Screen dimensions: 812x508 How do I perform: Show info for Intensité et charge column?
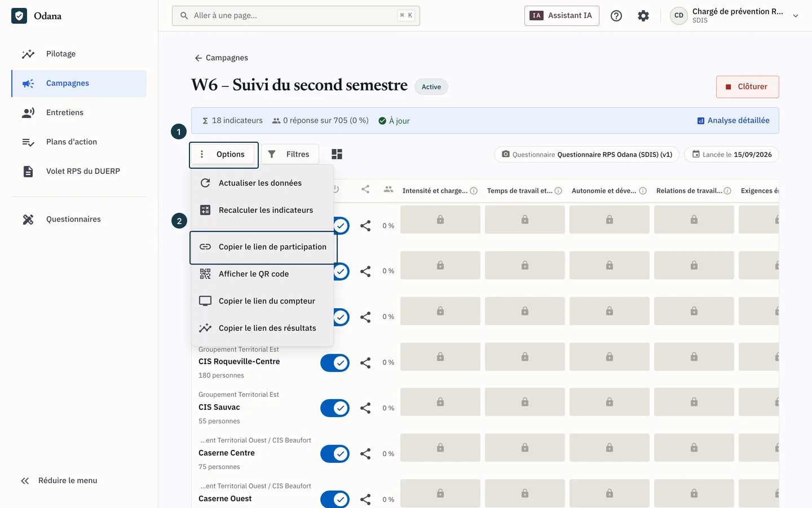click(474, 191)
